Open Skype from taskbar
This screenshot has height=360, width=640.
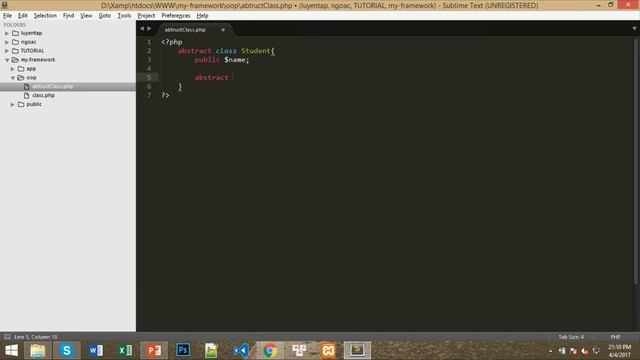[x=67, y=350]
